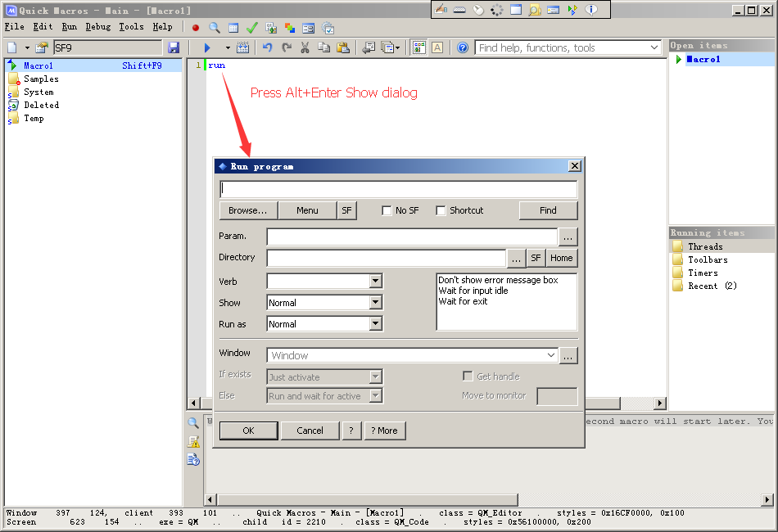Open the dropdown arrow beside the Run button
Viewport: 778px width, 532px height.
228,47
